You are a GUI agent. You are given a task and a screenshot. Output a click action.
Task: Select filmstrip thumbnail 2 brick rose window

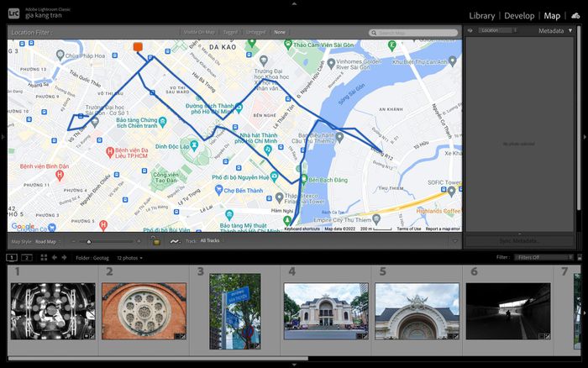pos(144,312)
